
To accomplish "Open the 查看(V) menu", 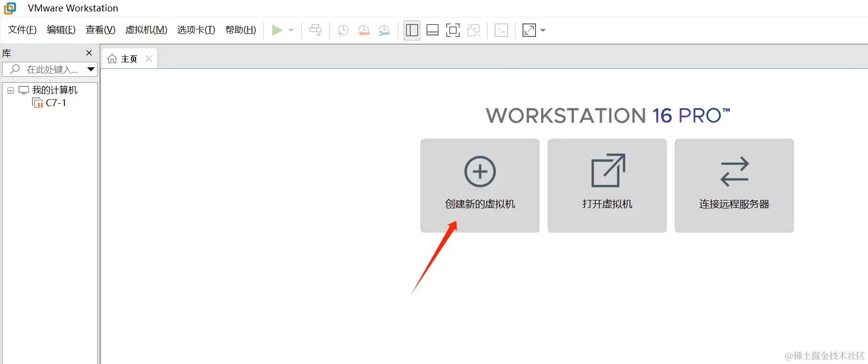I will (101, 30).
